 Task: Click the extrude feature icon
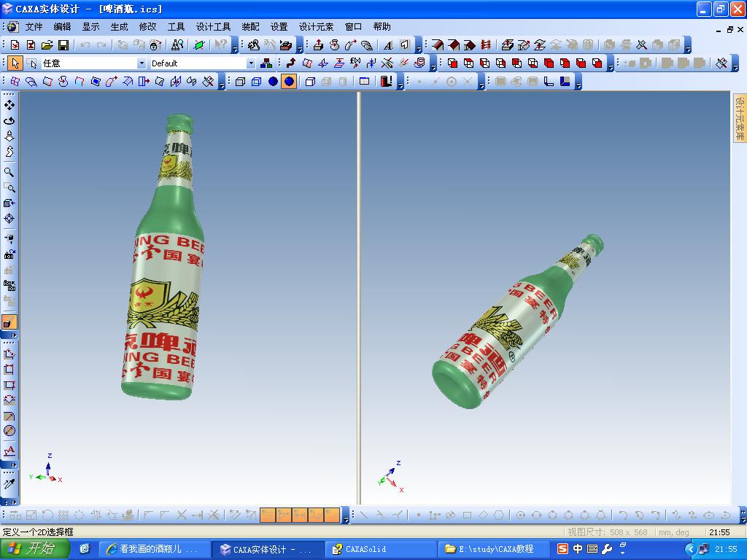click(318, 44)
